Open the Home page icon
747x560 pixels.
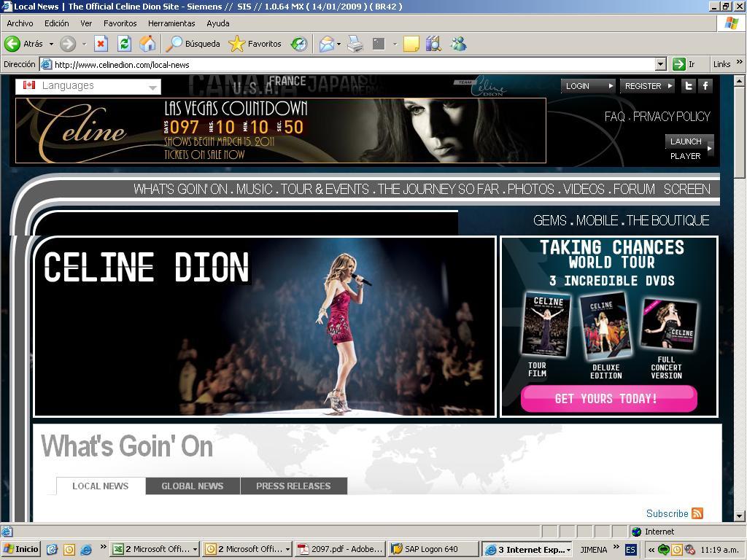point(147,44)
